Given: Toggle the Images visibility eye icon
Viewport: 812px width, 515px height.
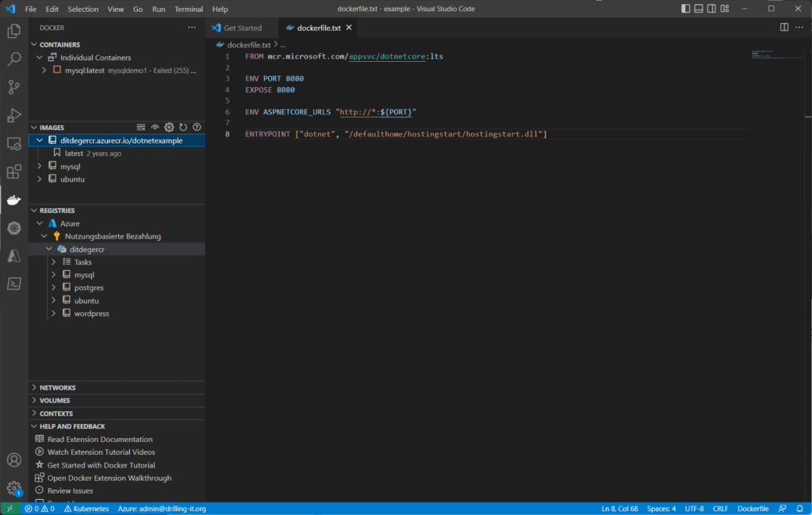Looking at the screenshot, I should [155, 128].
